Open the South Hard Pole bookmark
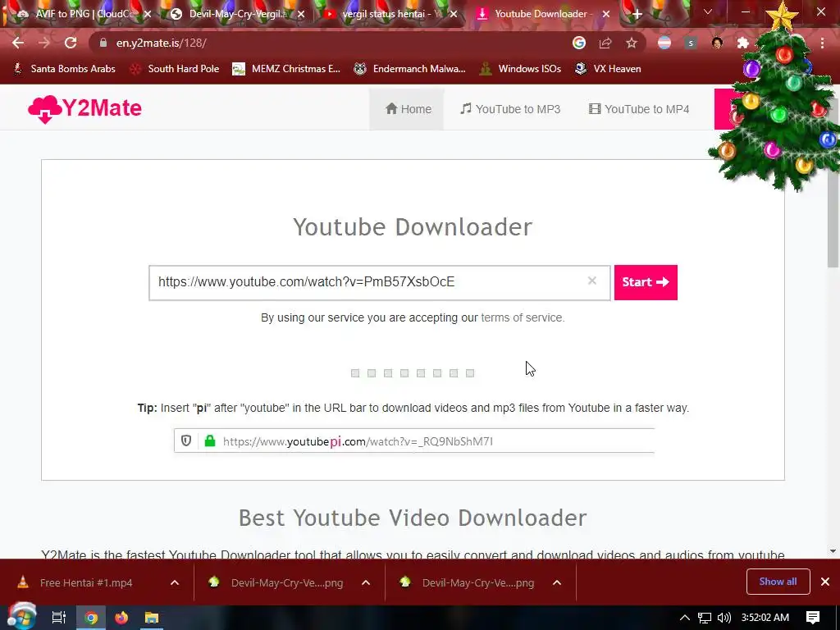Image resolution: width=840 pixels, height=630 pixels. tap(175, 69)
